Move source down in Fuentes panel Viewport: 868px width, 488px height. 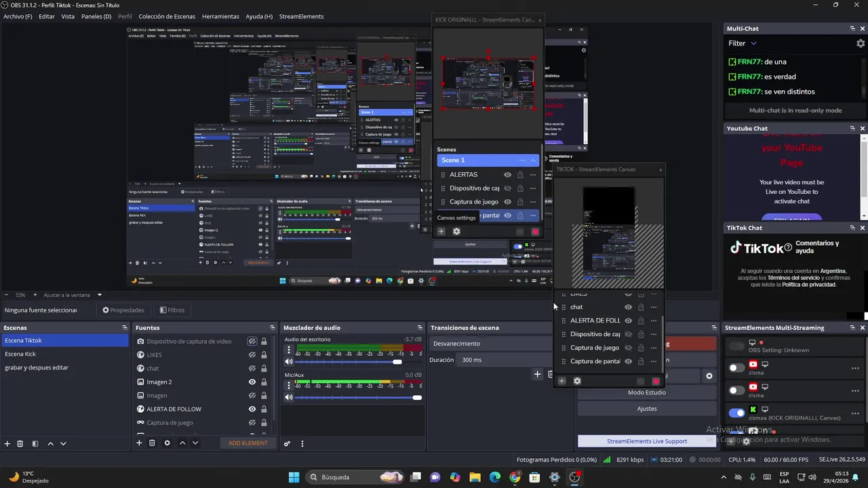coord(195,443)
